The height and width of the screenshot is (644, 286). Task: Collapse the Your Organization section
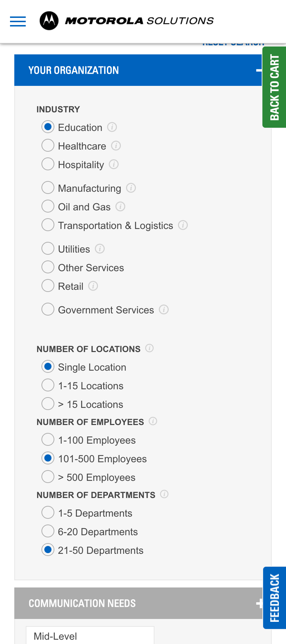tap(259, 70)
